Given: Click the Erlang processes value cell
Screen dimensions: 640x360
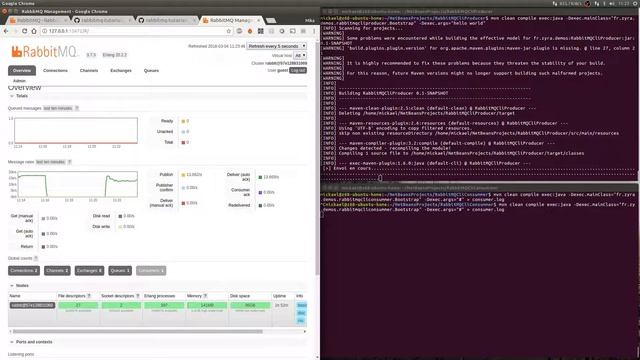Looking at the screenshot, I should coord(164,305).
